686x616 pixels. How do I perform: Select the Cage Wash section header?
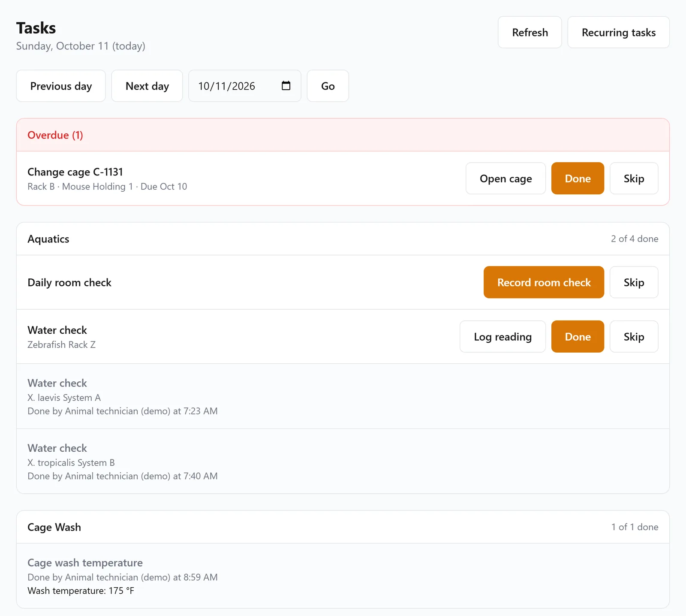343,527
